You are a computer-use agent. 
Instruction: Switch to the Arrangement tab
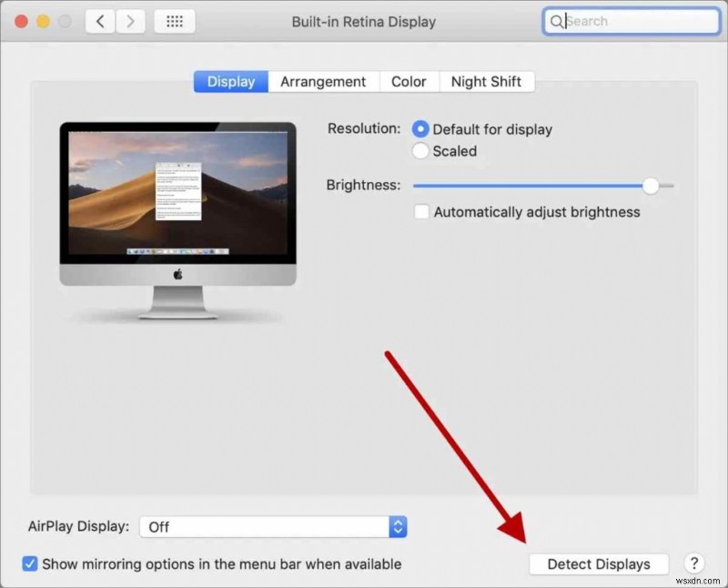click(x=323, y=81)
